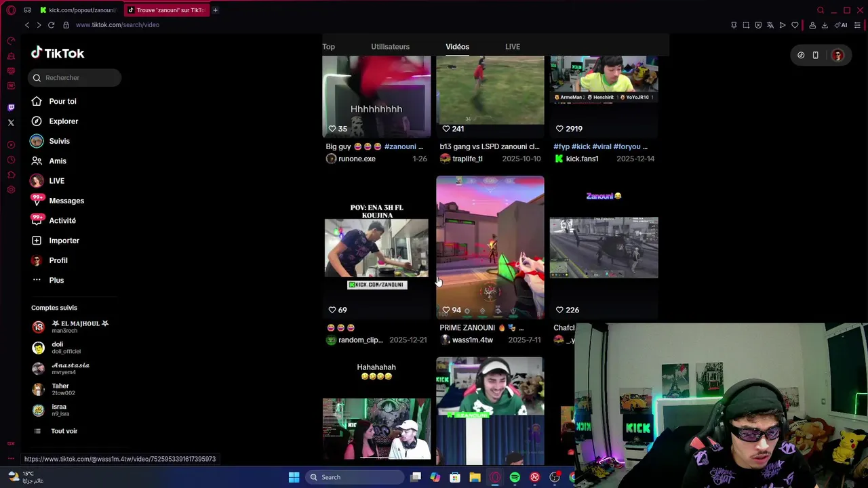Open TikTok coins icon at top right

tap(801, 56)
